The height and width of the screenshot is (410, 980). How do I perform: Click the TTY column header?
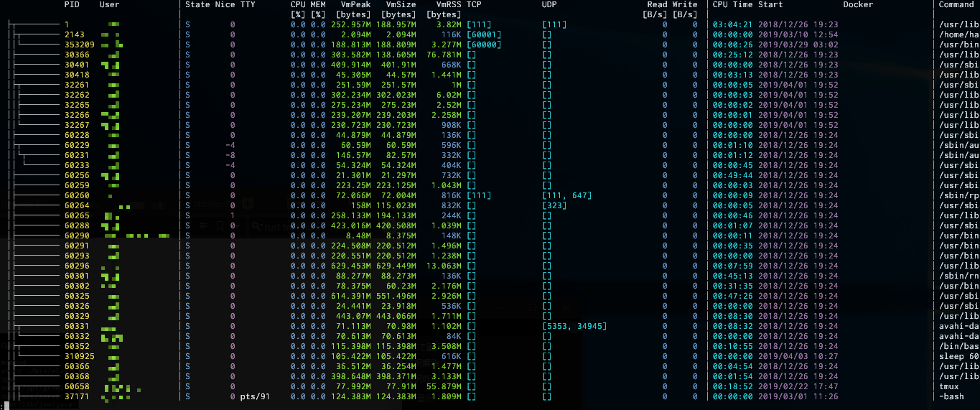pos(248,5)
